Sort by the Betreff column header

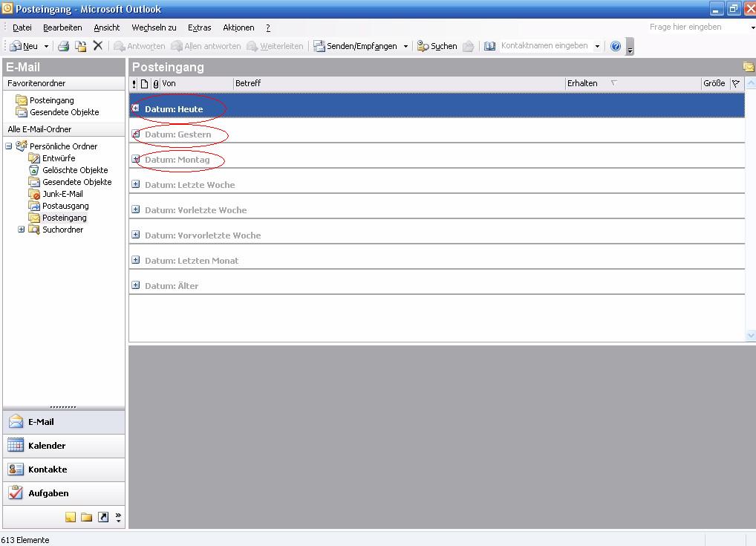[x=400, y=83]
